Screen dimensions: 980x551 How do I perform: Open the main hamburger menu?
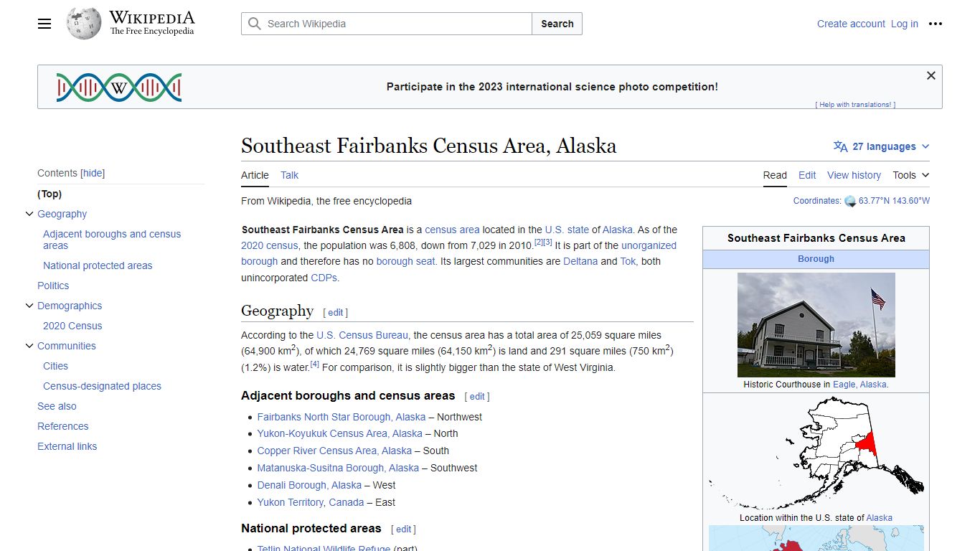click(44, 24)
